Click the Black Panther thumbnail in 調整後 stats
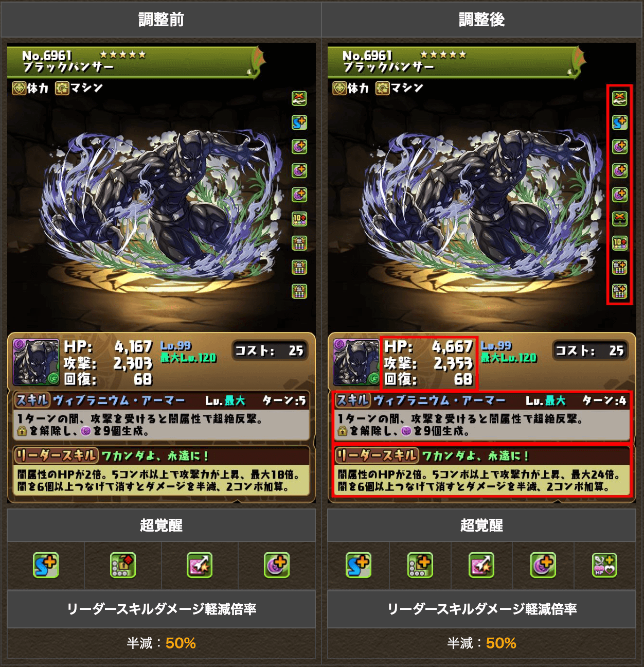This screenshot has height=667, width=644. pyautogui.click(x=356, y=362)
